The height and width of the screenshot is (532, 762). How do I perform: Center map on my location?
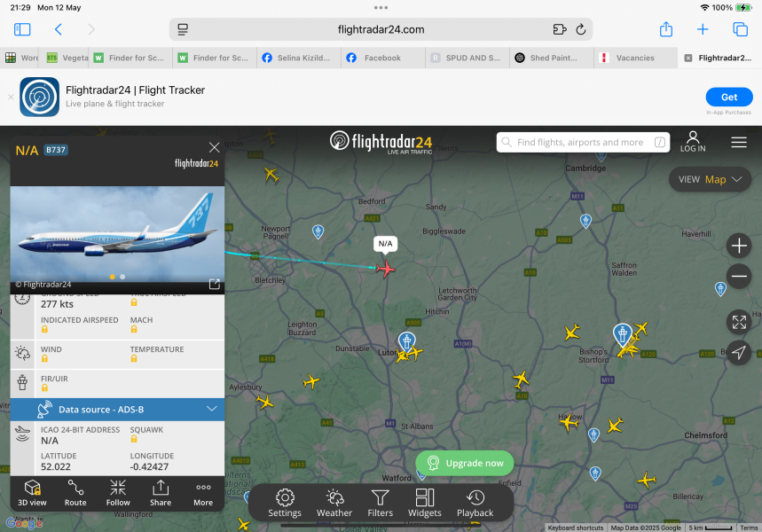[x=739, y=353]
